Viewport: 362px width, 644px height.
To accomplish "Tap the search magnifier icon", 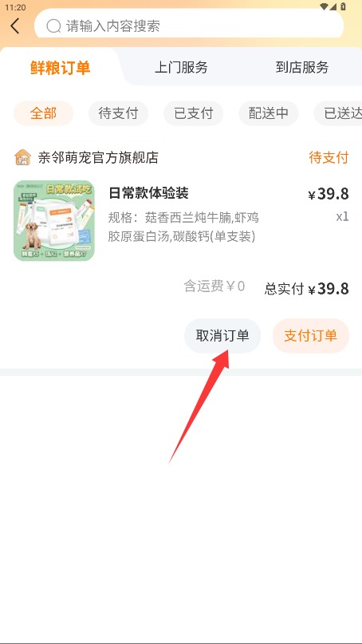I will click(x=53, y=26).
